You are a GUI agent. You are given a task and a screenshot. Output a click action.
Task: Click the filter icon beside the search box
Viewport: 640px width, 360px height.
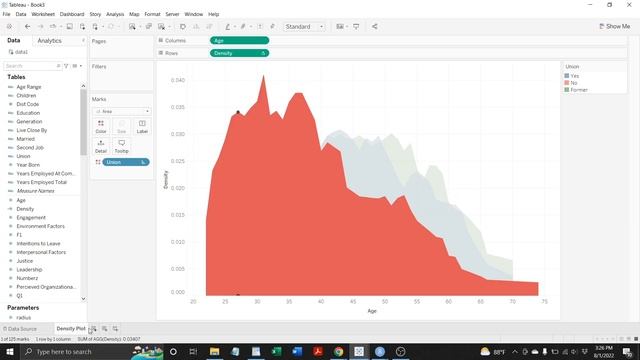click(x=66, y=66)
